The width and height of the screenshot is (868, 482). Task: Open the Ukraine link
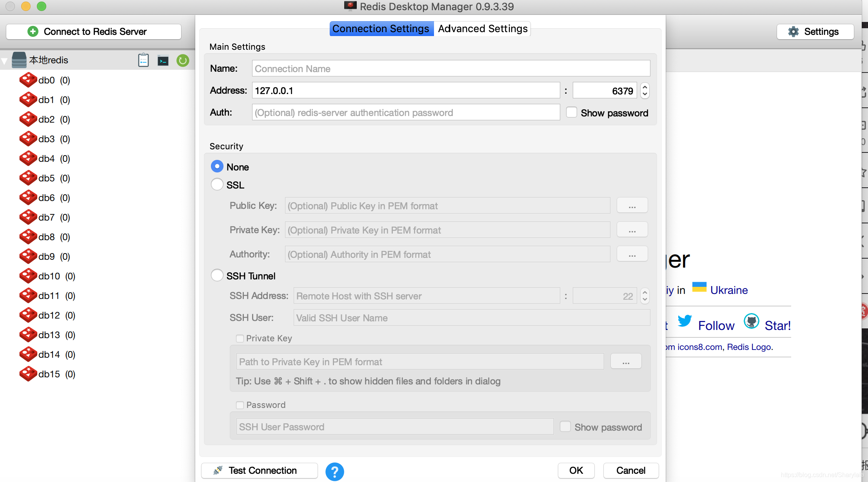(x=729, y=290)
